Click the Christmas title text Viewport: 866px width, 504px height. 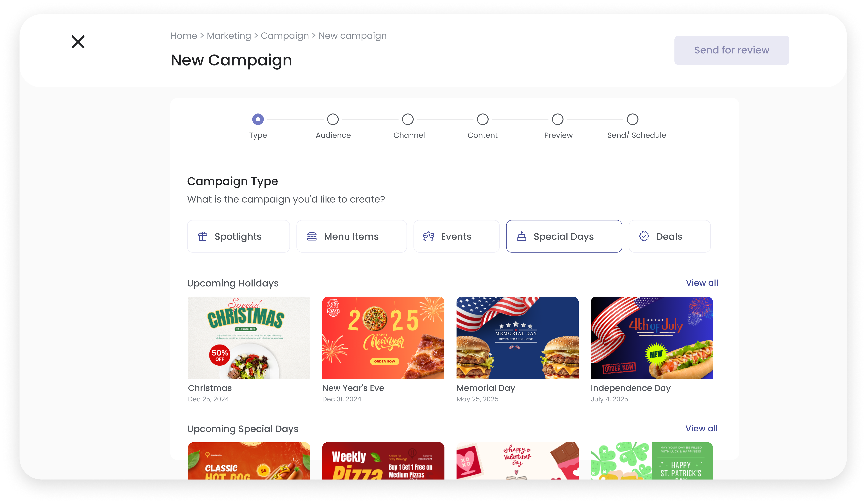[x=210, y=388]
